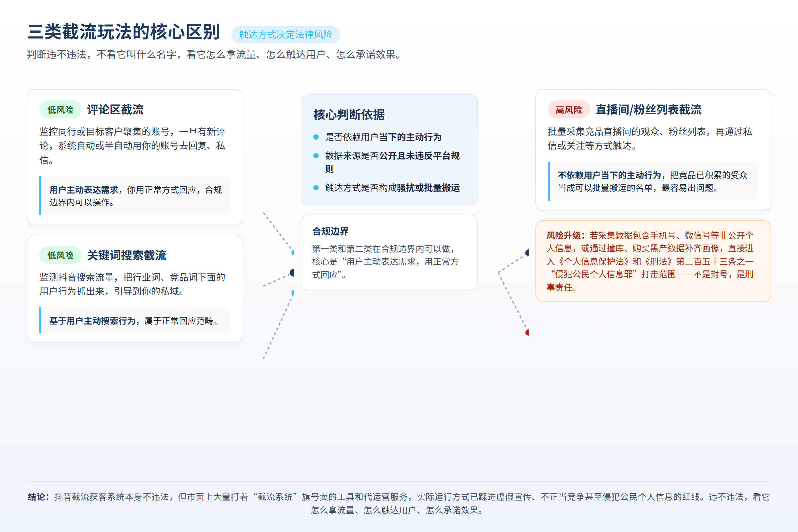Click the 关键词搜索截流 heading
This screenshot has width=798, height=532.
tap(127, 255)
